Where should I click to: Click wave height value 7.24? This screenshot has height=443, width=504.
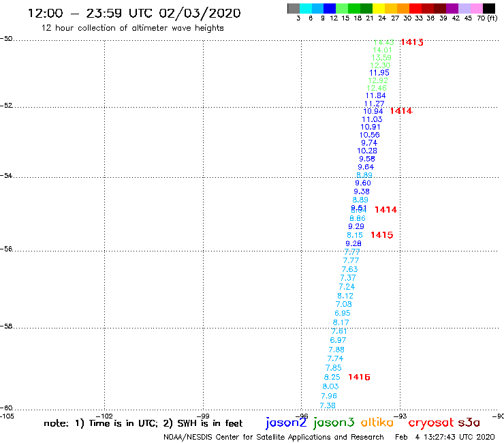coord(347,287)
